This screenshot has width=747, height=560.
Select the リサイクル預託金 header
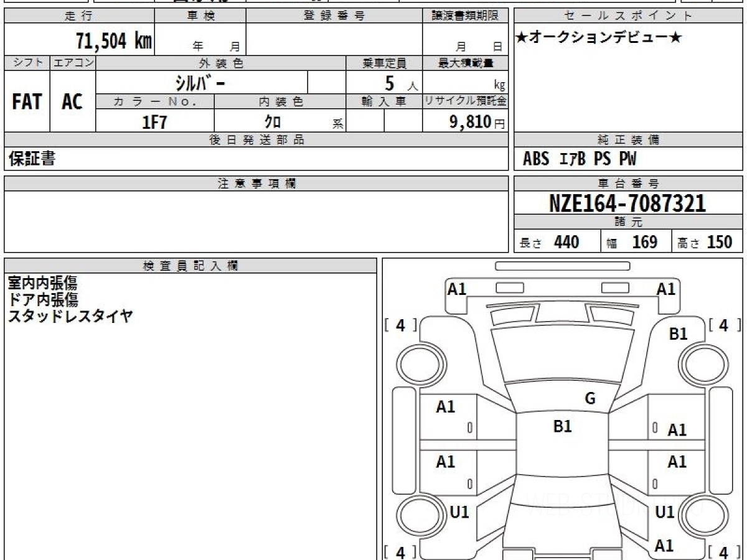[466, 101]
